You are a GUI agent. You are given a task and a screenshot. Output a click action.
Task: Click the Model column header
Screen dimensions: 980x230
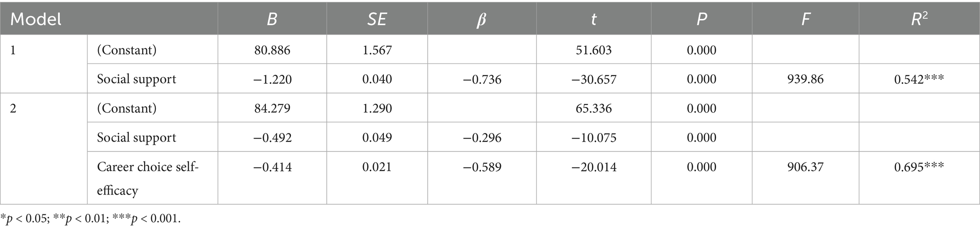(x=36, y=19)
